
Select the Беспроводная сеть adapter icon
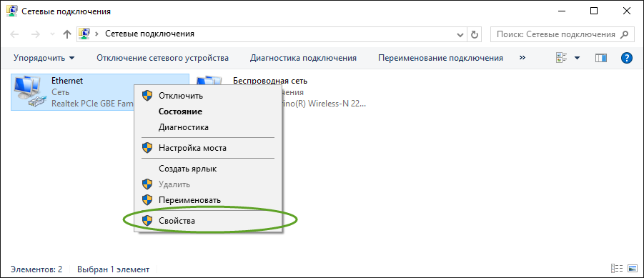tap(209, 81)
